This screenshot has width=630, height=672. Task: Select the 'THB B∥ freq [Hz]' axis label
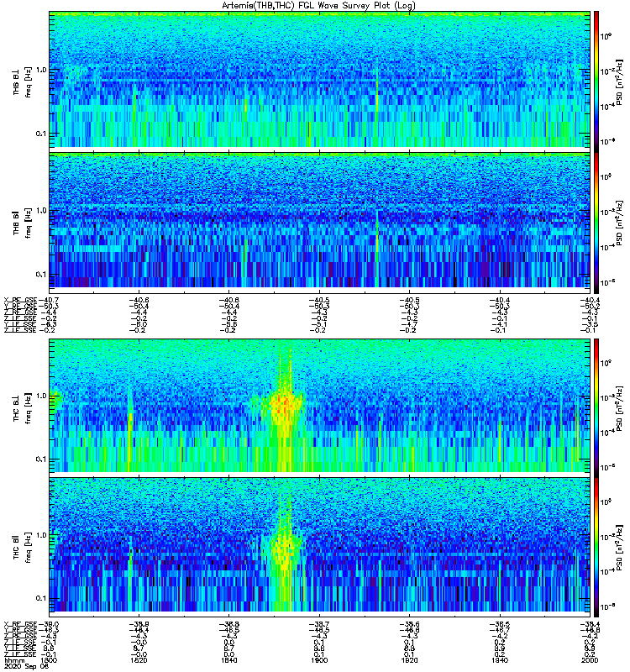pyautogui.click(x=23, y=223)
